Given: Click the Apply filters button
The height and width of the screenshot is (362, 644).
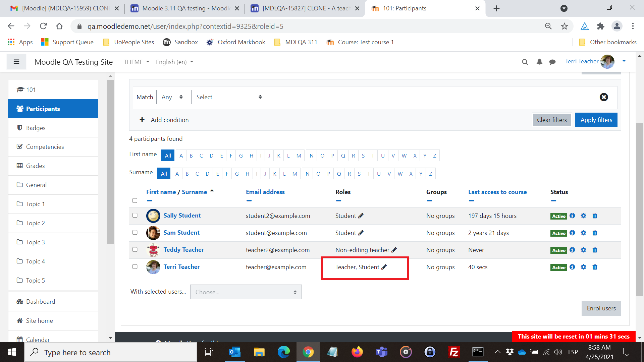Looking at the screenshot, I should 596,120.
